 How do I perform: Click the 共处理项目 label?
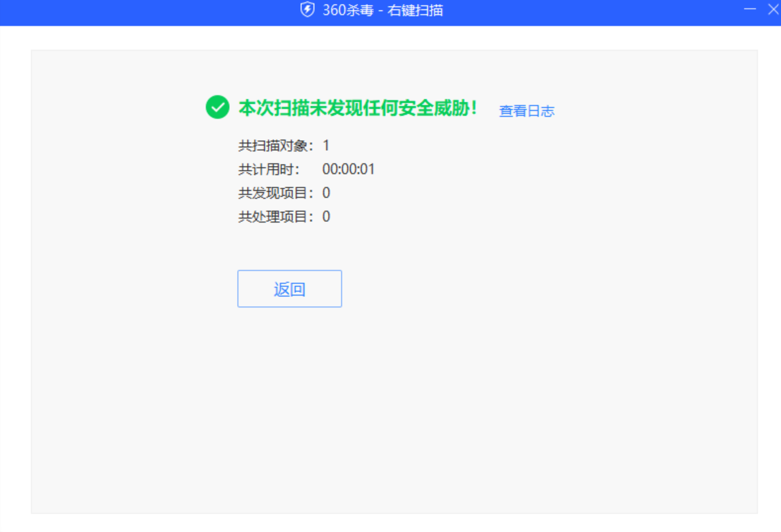(276, 217)
